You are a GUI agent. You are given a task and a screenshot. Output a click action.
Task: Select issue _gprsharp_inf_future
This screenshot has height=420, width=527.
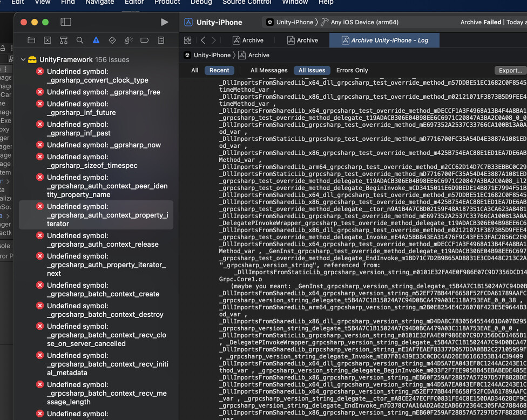96,108
